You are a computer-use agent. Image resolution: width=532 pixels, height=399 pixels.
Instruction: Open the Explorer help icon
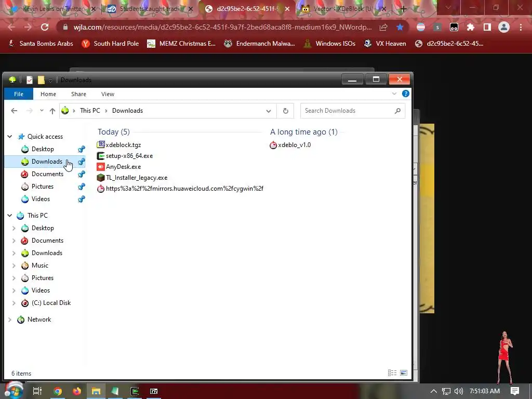tap(405, 94)
